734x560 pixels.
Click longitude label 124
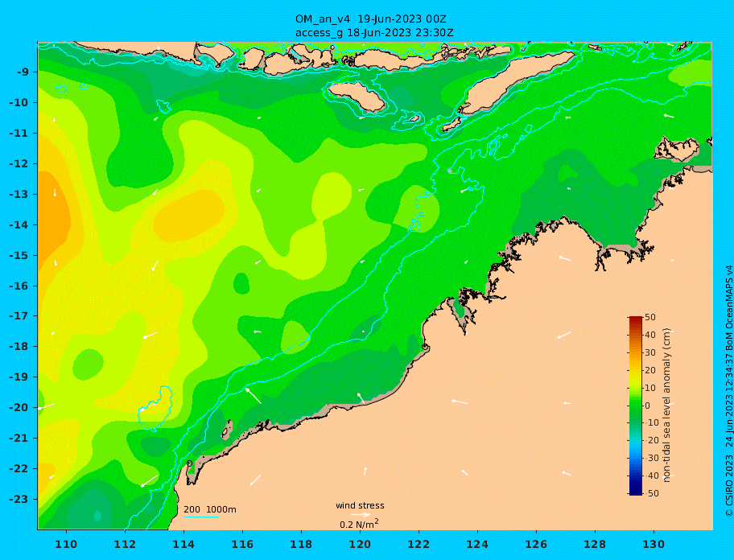pos(477,544)
